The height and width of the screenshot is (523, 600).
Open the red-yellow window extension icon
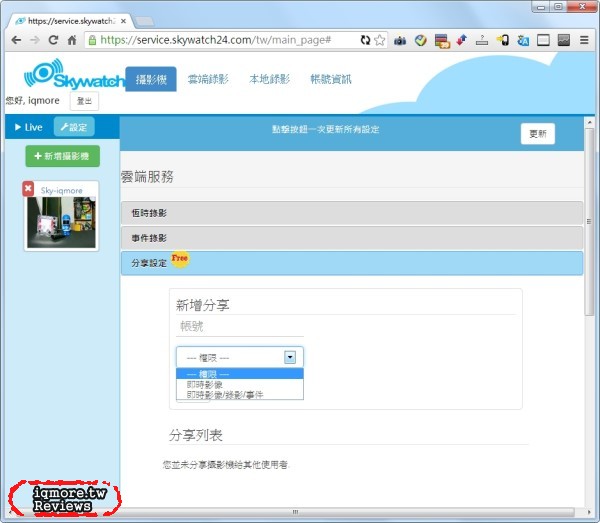pos(442,41)
